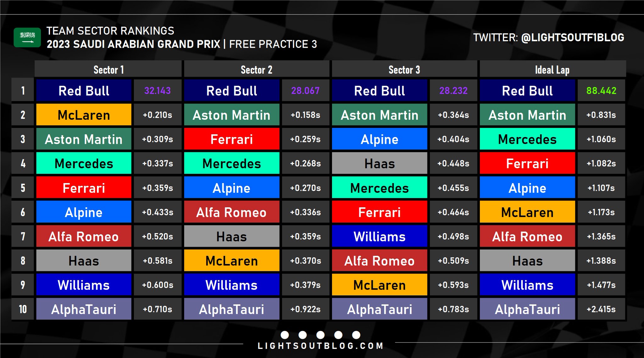
Task: Select the Ideal Lap column header
Action: [552, 70]
